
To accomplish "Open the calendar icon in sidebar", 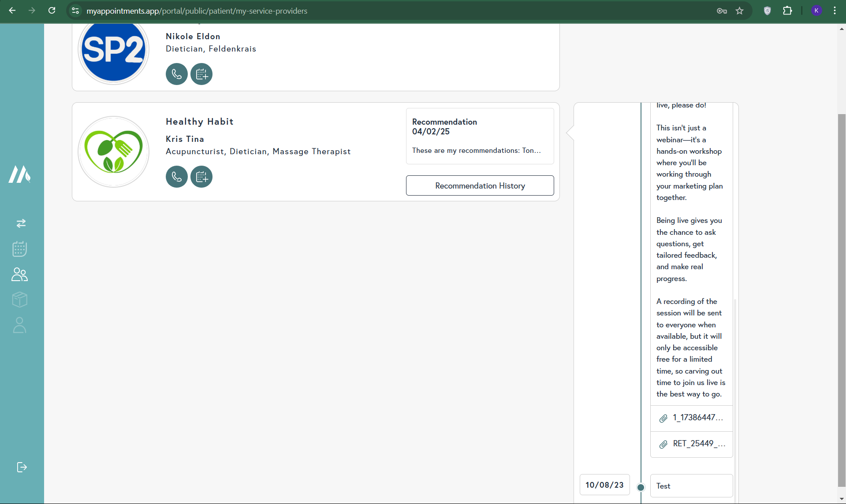I will tap(20, 249).
